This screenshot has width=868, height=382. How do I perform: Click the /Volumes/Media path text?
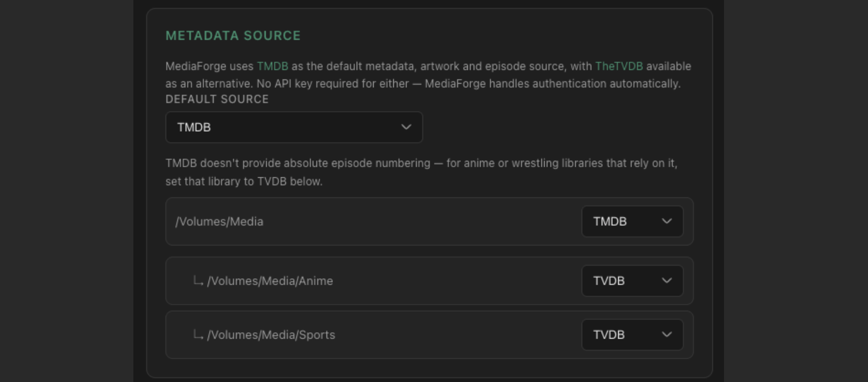(219, 222)
